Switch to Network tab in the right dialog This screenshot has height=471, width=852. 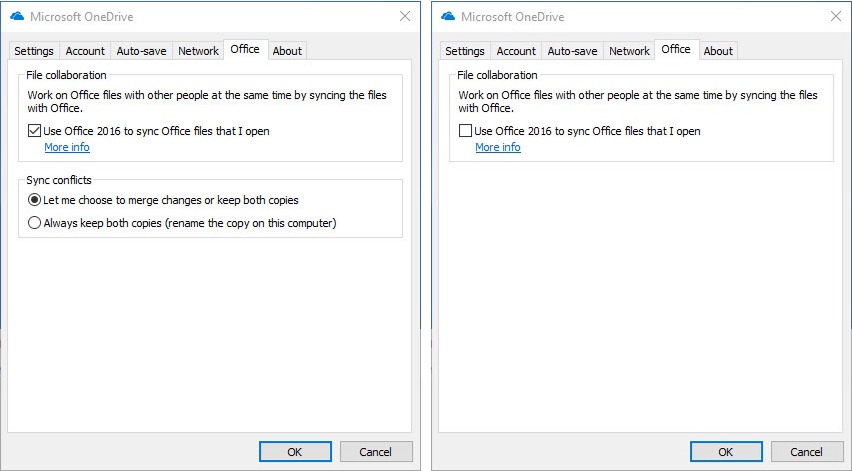click(x=629, y=51)
